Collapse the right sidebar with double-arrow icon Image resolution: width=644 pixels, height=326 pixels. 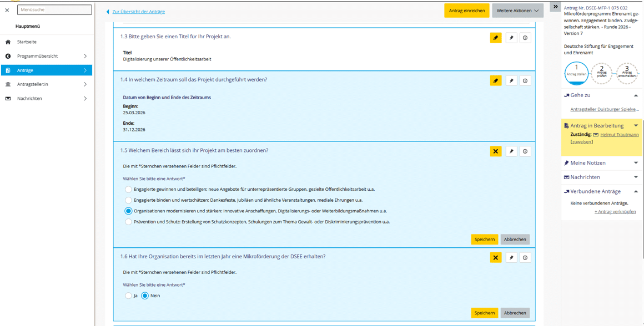(x=555, y=7)
